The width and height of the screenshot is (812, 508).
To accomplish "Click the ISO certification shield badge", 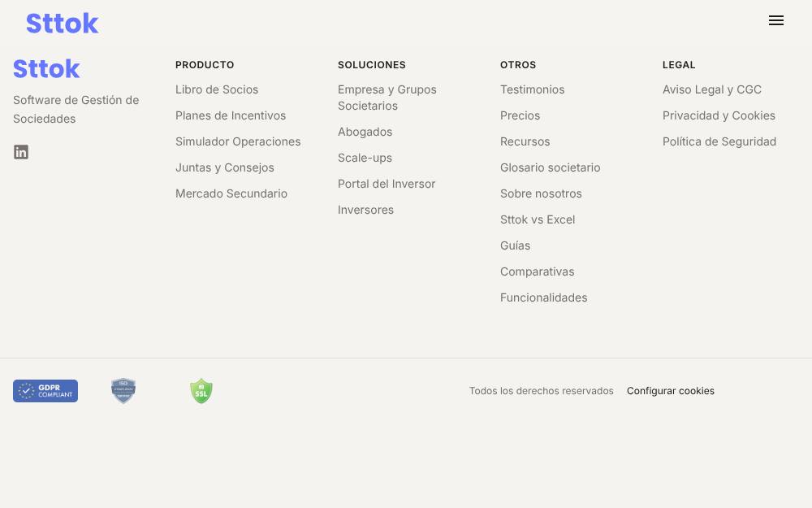I will (123, 391).
